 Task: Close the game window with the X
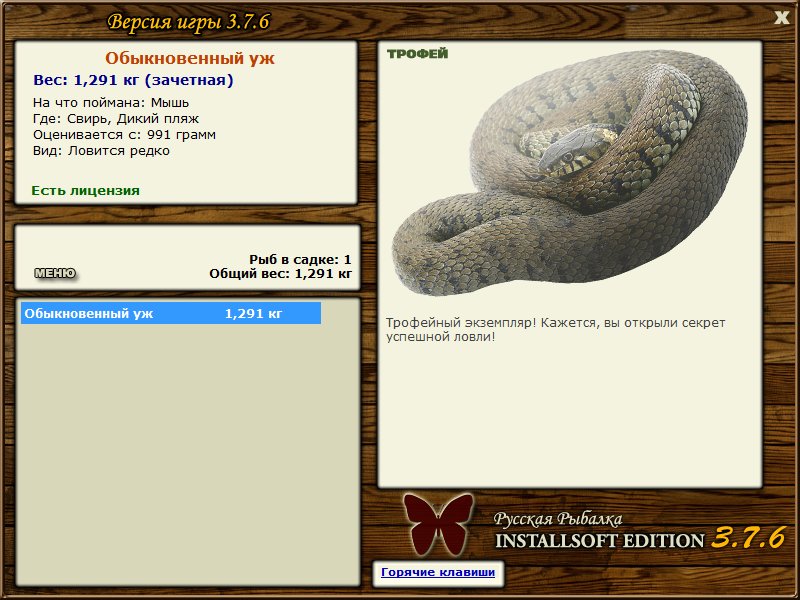tap(781, 18)
